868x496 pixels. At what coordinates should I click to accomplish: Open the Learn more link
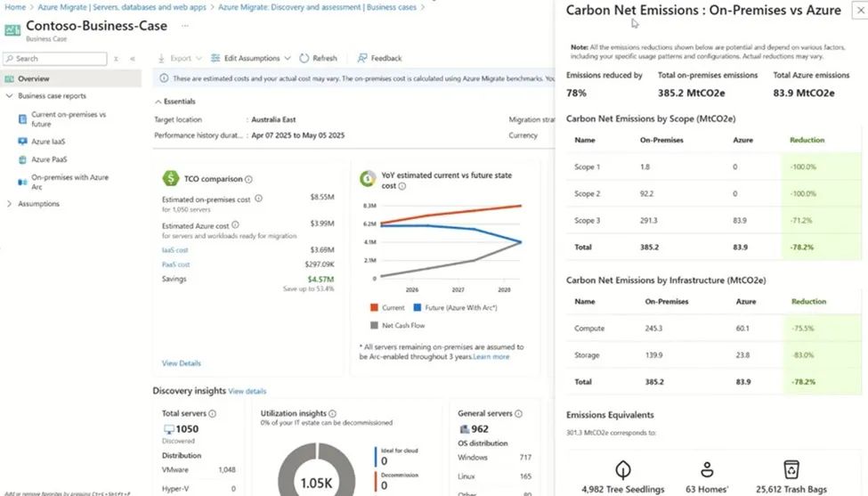(x=491, y=357)
